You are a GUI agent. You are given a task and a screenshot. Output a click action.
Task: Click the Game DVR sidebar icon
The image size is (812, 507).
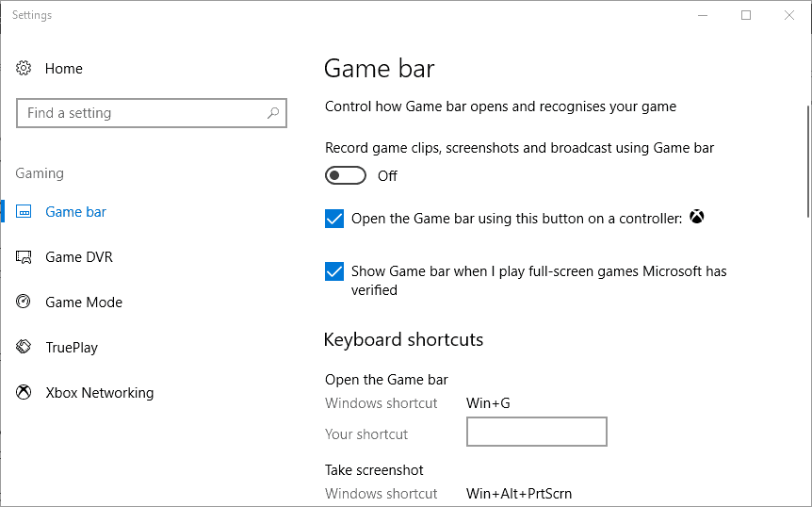pyautogui.click(x=24, y=257)
